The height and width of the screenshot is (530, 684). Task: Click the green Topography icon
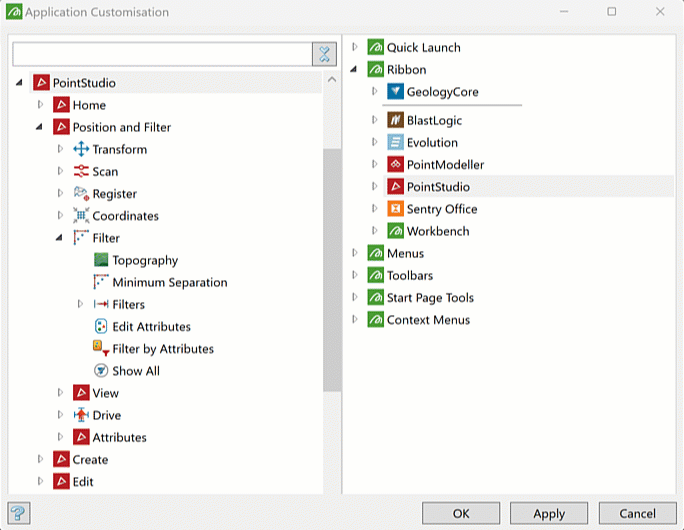[x=101, y=260]
